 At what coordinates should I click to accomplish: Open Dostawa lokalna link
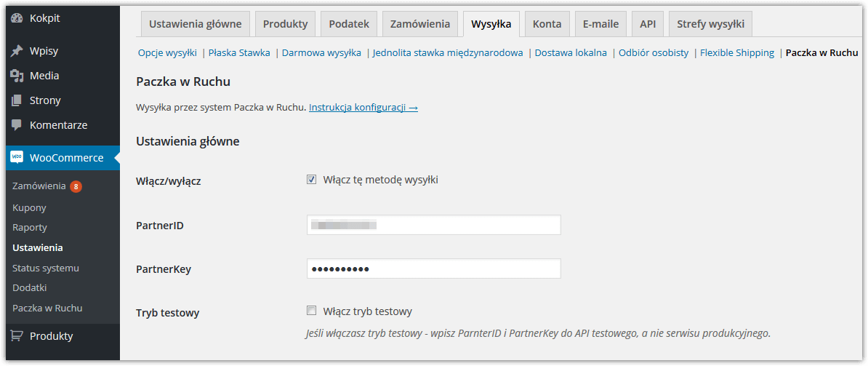pyautogui.click(x=571, y=53)
